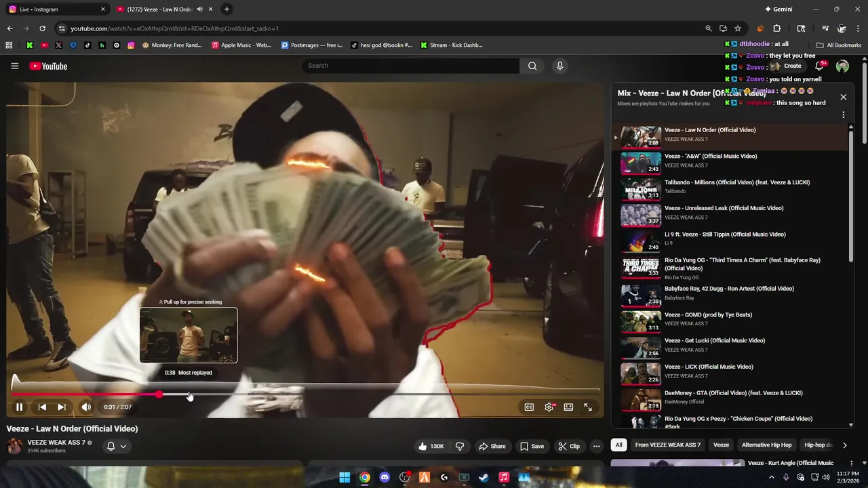Open the All Bookmarks folder
This screenshot has width=868, height=488.
pos(839,45)
